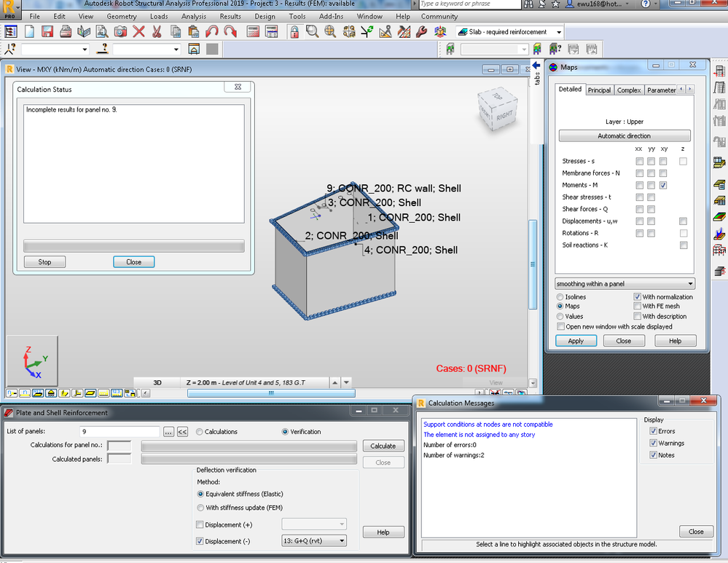728x563 pixels.
Task: Check the Membrane forces - N yy checkbox
Action: 651,173
